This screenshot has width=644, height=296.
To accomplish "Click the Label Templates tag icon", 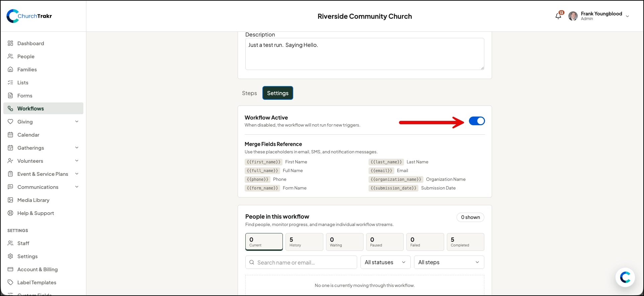I will coord(10,282).
